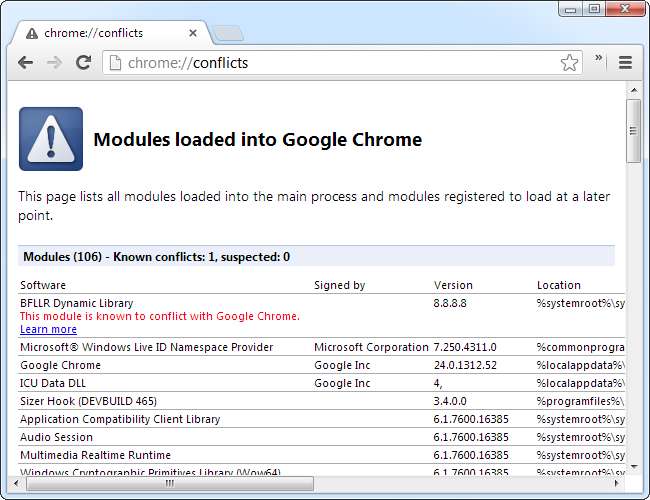Click the browser Back arrow button
The height and width of the screenshot is (500, 650).
coord(25,63)
